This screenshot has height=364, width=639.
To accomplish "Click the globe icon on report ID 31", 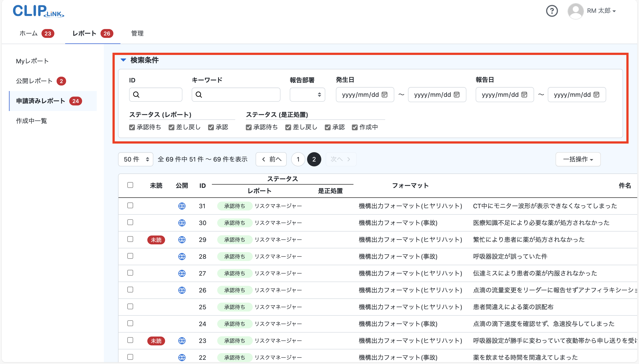I will point(182,206).
